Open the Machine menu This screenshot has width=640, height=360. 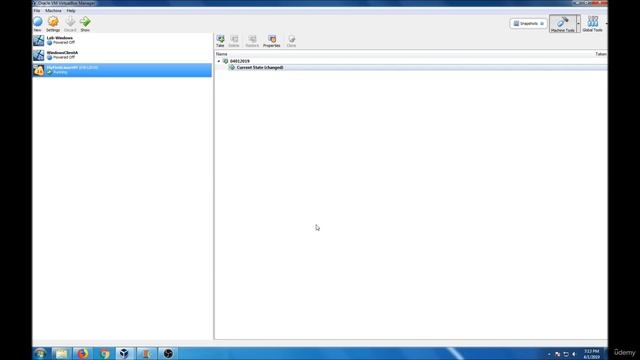(53, 11)
